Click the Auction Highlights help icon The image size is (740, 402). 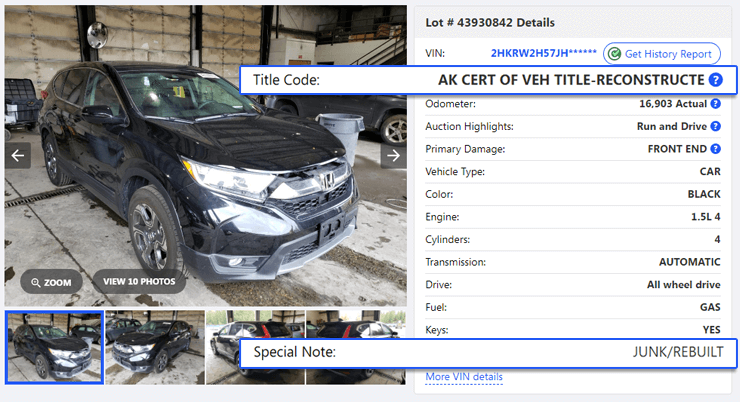[715, 126]
